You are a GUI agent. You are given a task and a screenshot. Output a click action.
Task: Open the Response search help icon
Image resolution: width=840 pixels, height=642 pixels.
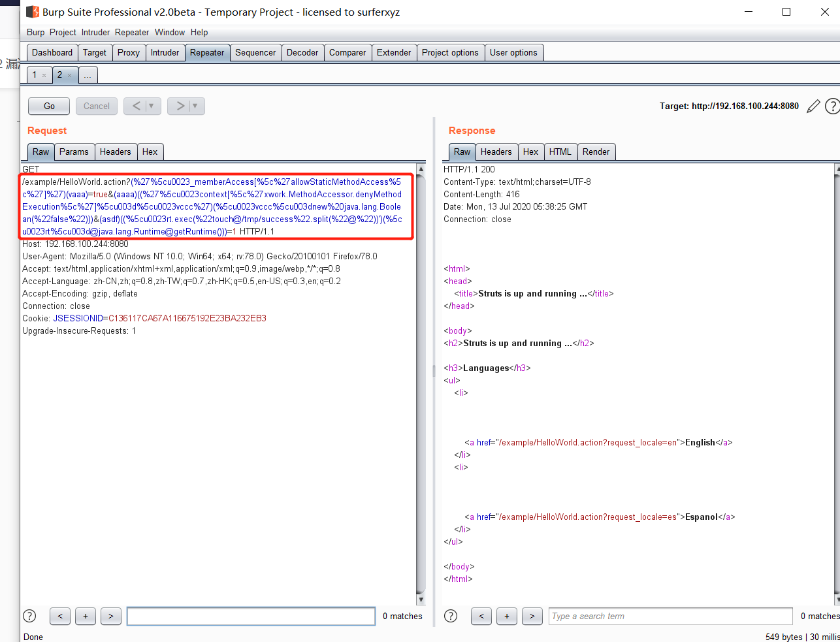[451, 616]
